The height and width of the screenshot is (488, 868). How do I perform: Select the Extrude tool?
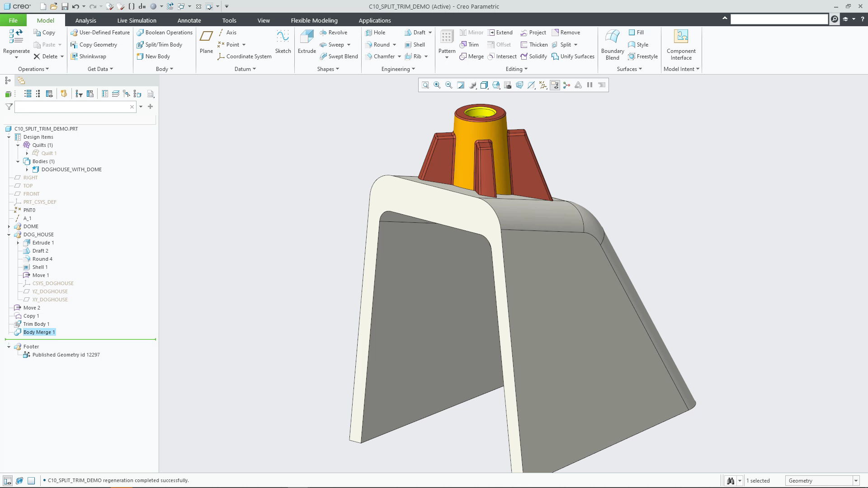pos(307,42)
